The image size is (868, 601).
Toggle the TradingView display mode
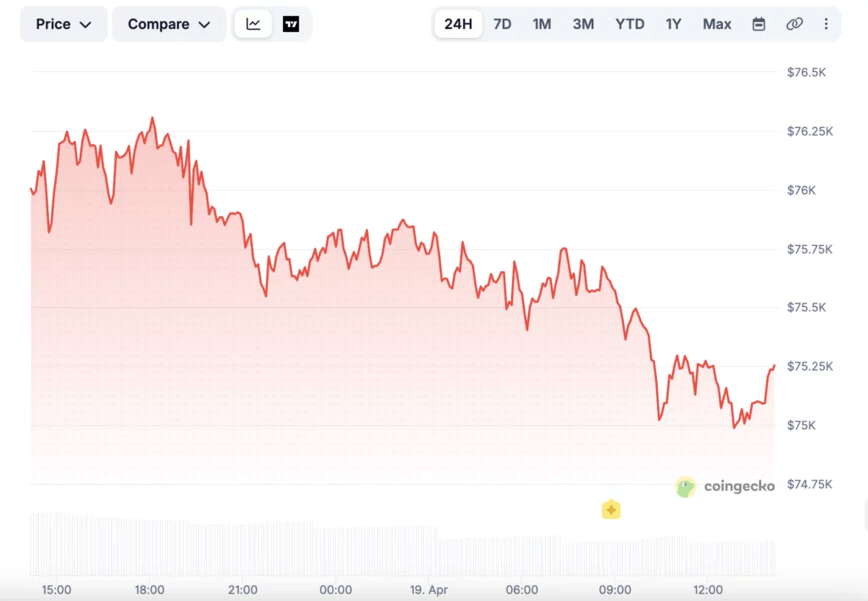pyautogui.click(x=289, y=24)
